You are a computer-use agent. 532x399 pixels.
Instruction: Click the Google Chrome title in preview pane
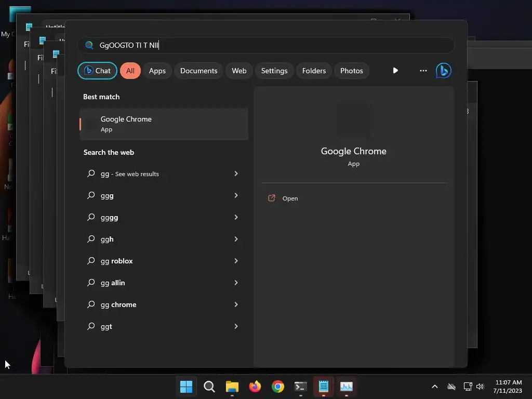click(353, 151)
